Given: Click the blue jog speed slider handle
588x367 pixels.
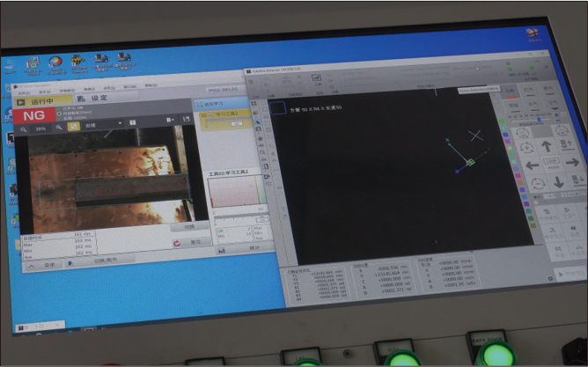Looking at the screenshot, I should [x=540, y=119].
